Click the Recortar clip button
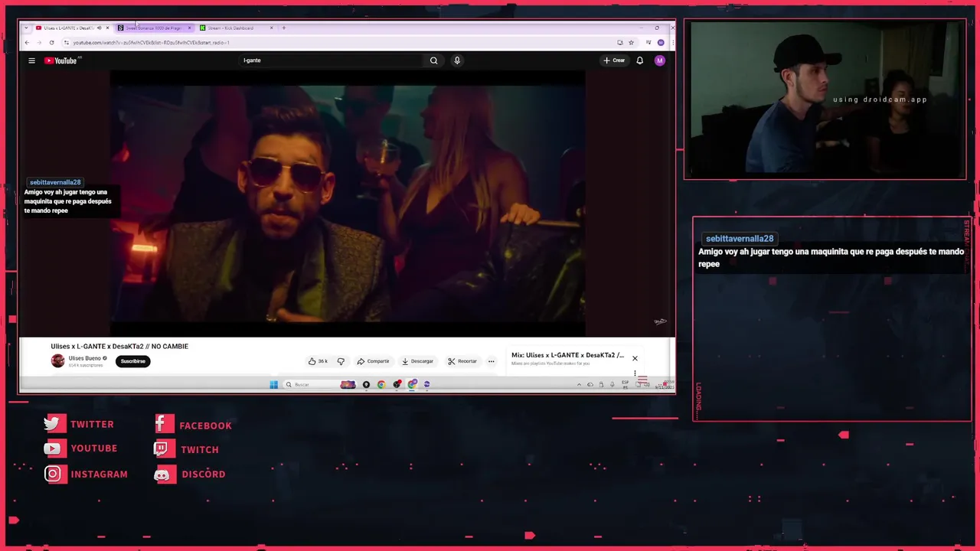 tap(462, 361)
